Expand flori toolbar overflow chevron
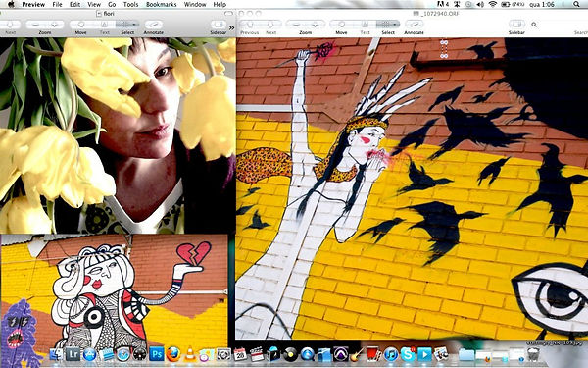This screenshot has width=588, height=368. click(x=231, y=27)
